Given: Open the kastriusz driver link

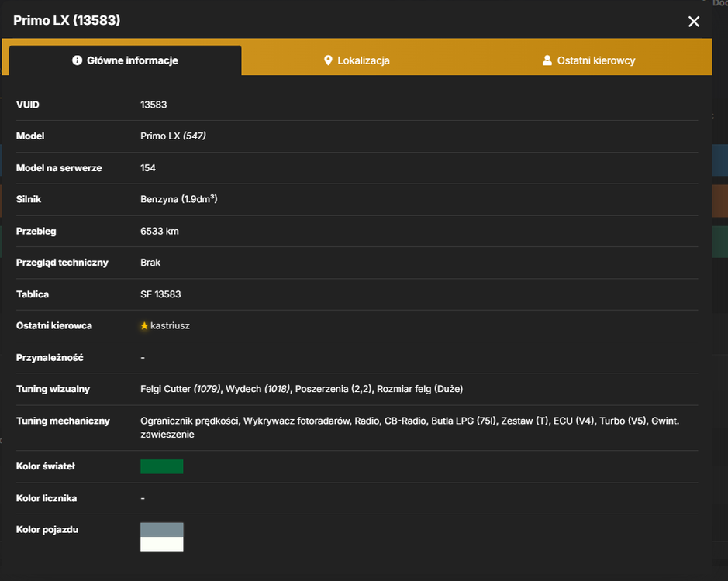Looking at the screenshot, I should (x=170, y=326).
